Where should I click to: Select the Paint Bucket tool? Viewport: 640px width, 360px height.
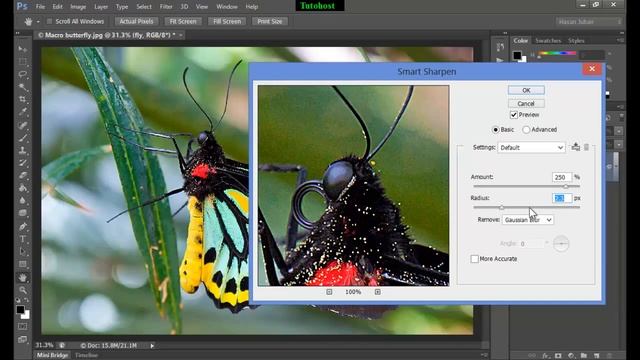(22, 188)
